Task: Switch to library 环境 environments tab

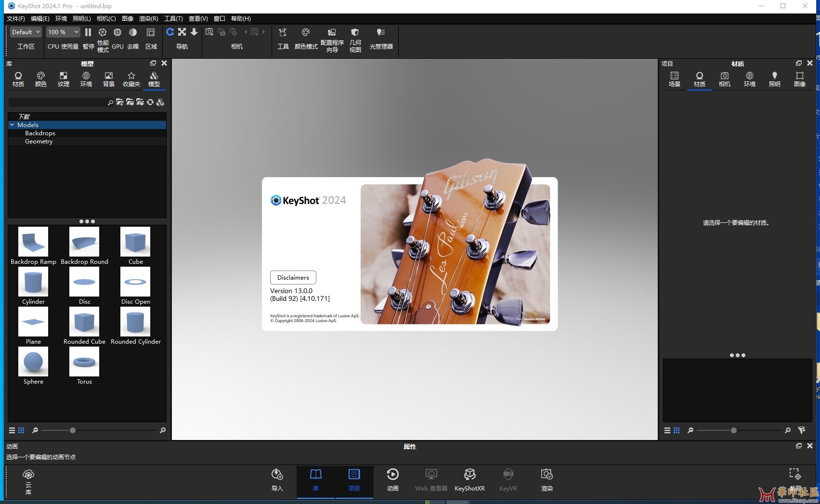Action: (86, 79)
